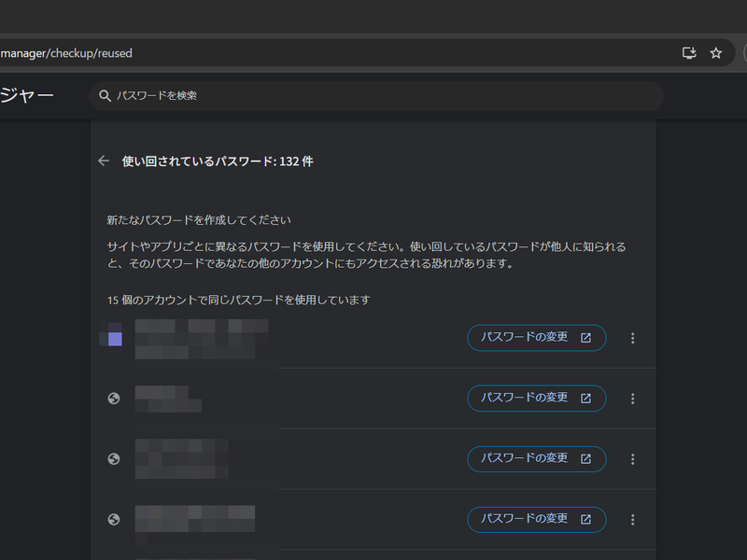Viewport: 747px width, 560px height.
Task: Click the globe favicon of the third account
Action: [114, 458]
